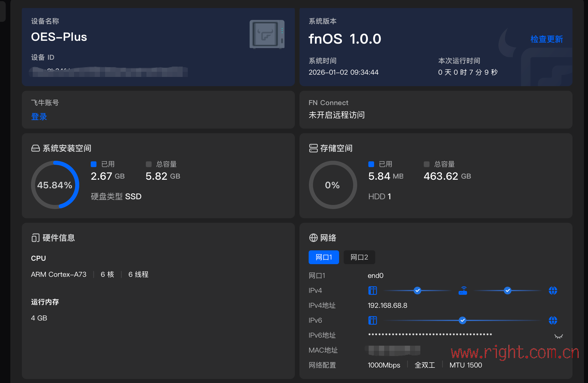Click 登录 to sign in
This screenshot has width=588, height=383.
click(39, 117)
